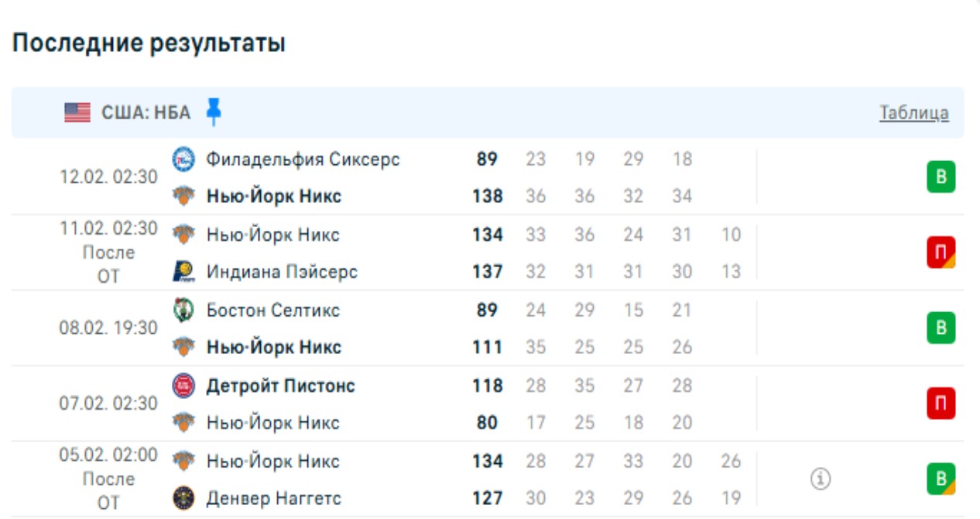
Task: Select the Детройт Пистонс team name
Action: coord(280,386)
